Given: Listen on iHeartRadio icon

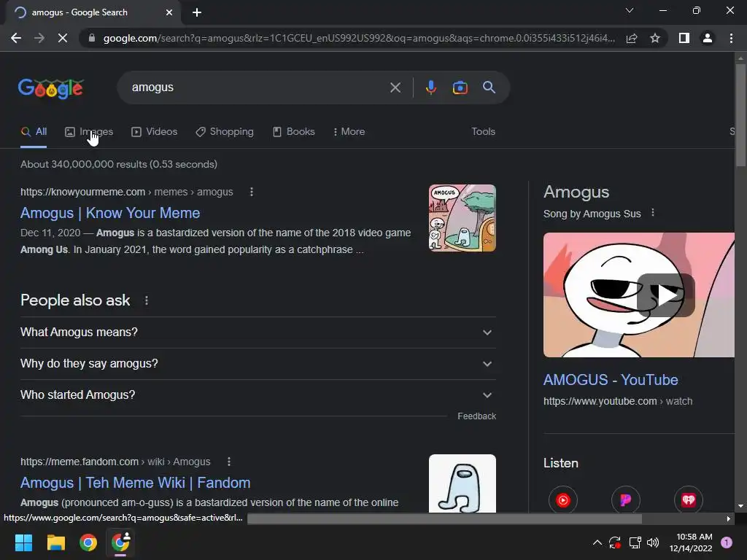Looking at the screenshot, I should 689,500.
